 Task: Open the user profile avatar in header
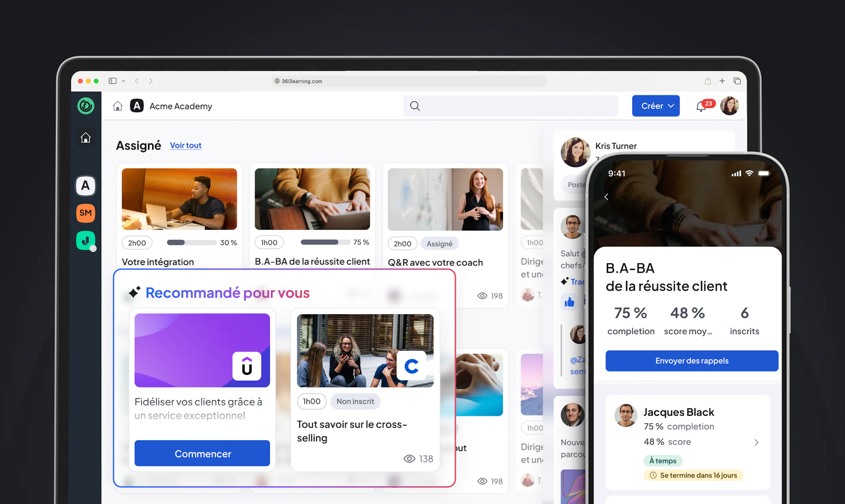(x=730, y=106)
